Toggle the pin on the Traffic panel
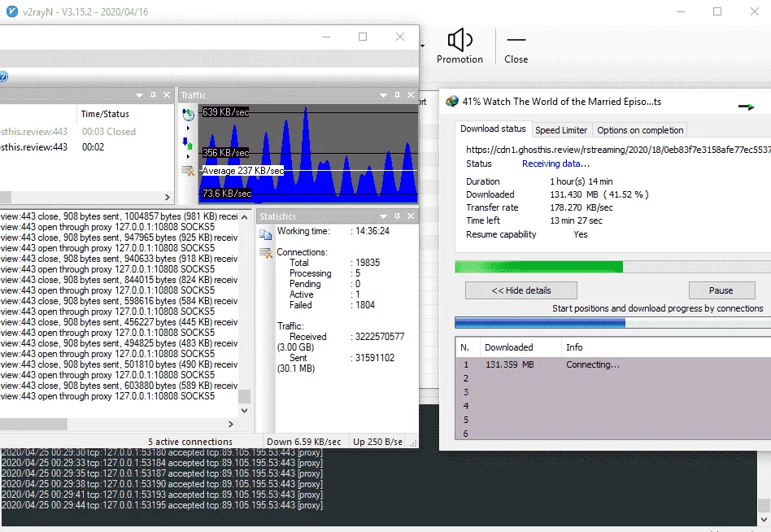The height and width of the screenshot is (532, 771). 398,95
